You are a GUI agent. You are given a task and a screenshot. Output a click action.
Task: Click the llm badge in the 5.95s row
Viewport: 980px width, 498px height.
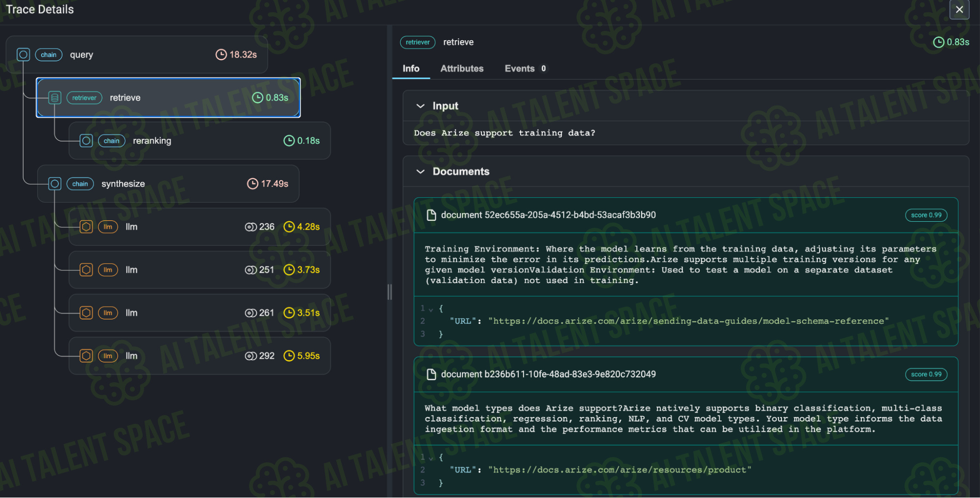click(x=108, y=356)
